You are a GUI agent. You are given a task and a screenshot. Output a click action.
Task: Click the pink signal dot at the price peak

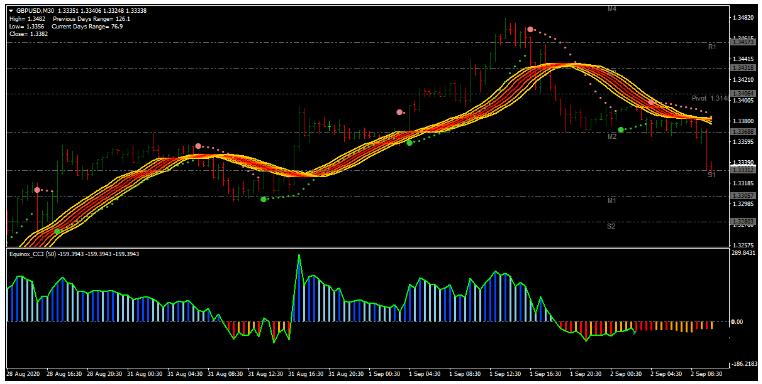coord(530,30)
